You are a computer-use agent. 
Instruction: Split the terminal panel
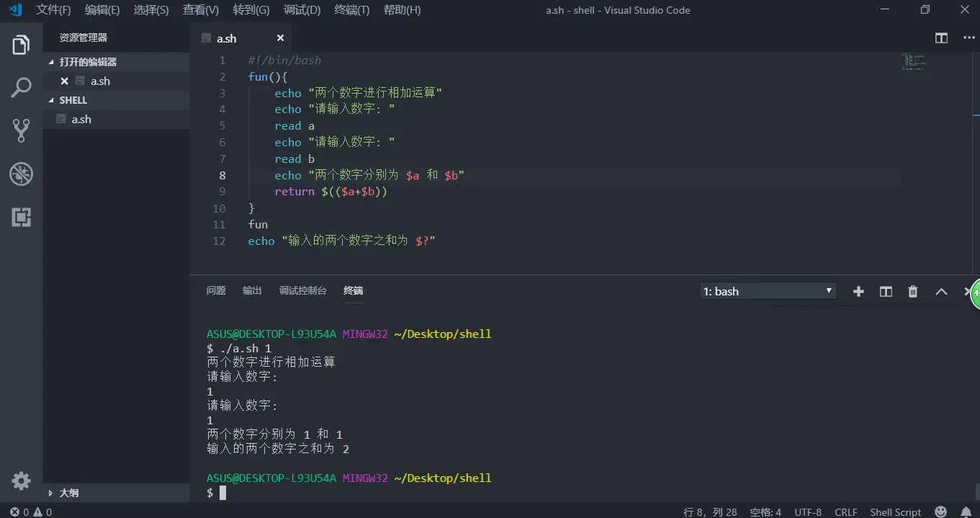pyautogui.click(x=886, y=291)
